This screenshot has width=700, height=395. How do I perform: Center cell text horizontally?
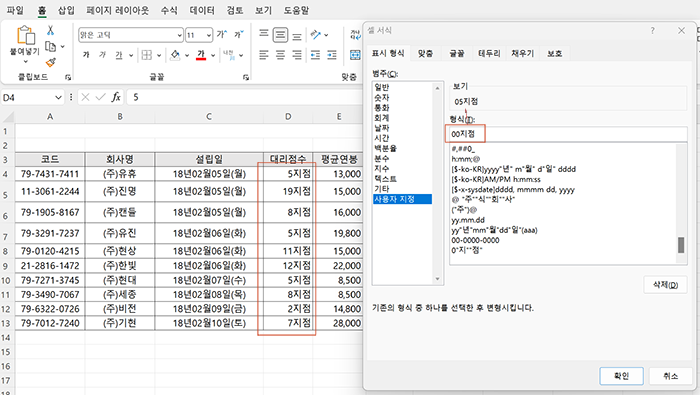click(x=280, y=55)
